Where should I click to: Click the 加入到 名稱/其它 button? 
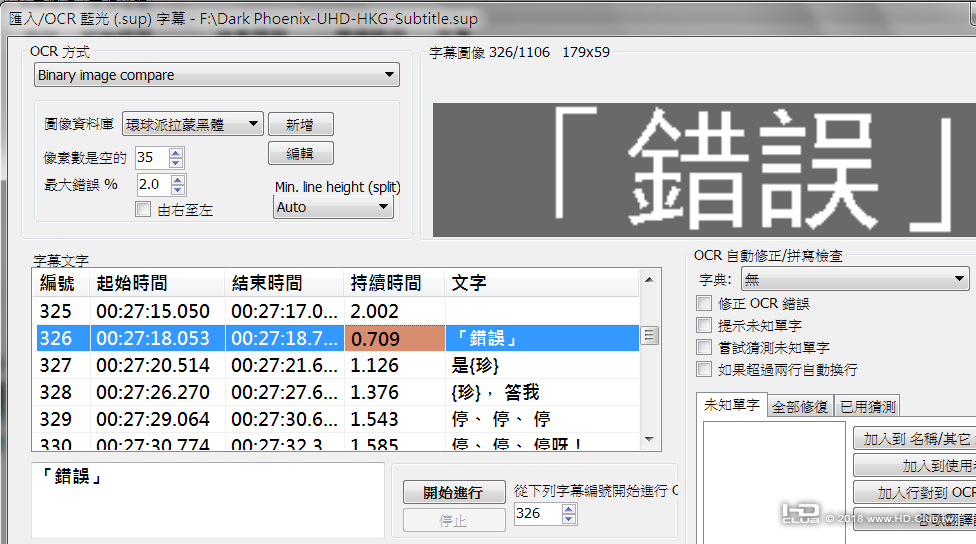(914, 439)
